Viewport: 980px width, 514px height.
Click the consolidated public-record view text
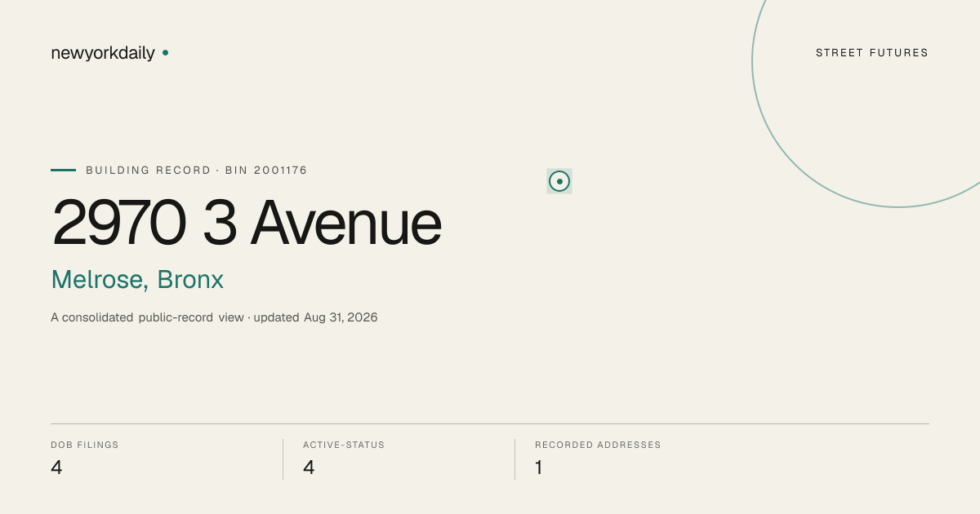pyautogui.click(x=147, y=317)
